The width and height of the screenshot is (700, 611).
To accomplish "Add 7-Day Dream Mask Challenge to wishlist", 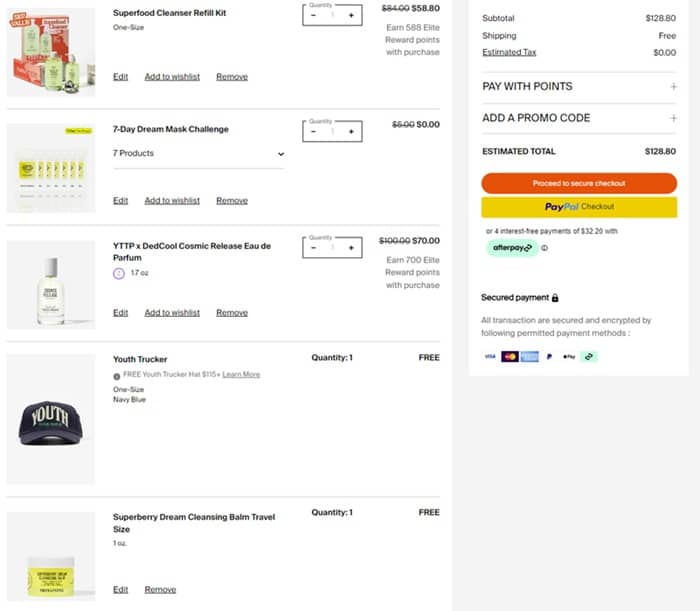I will coord(172,201).
